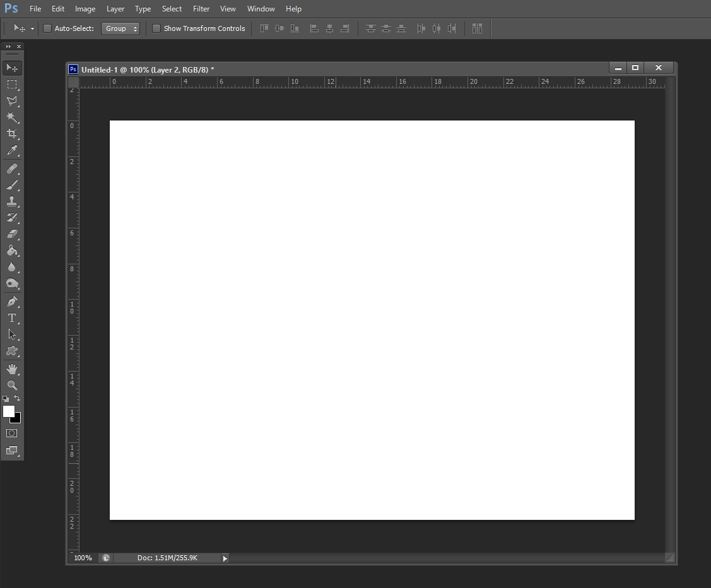Screen dimensions: 711x588
Task: Pick the Polygonal Lasso tool
Action: tap(12, 101)
